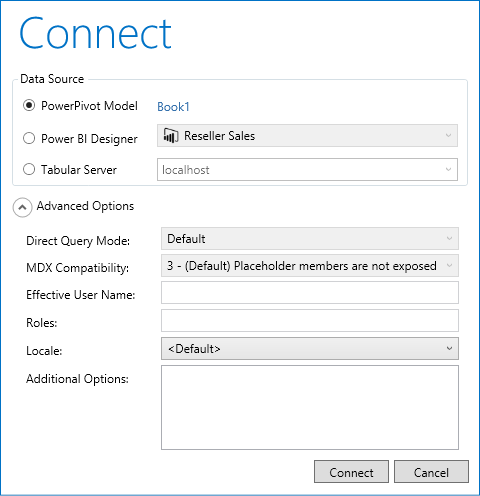
Task: Expand the localhost server dropdown arrow
Action: [x=448, y=169]
